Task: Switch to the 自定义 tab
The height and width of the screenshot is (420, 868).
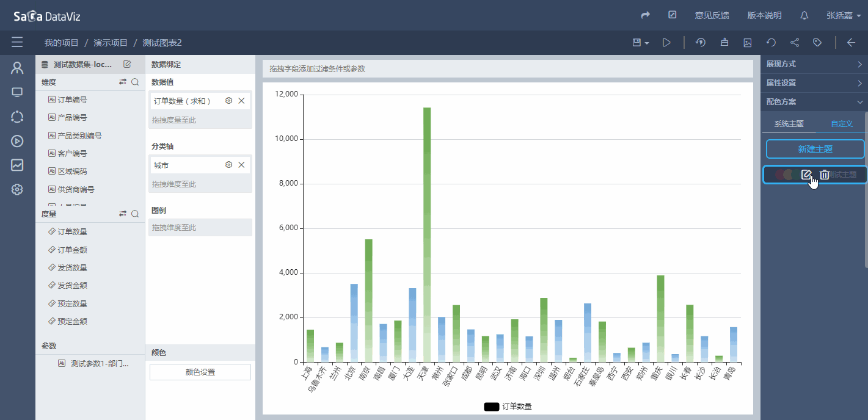Action: (841, 123)
